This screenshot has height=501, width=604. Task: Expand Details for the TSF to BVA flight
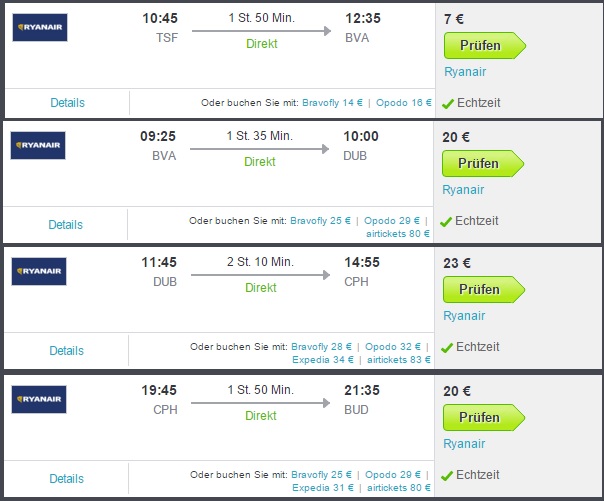(x=67, y=103)
